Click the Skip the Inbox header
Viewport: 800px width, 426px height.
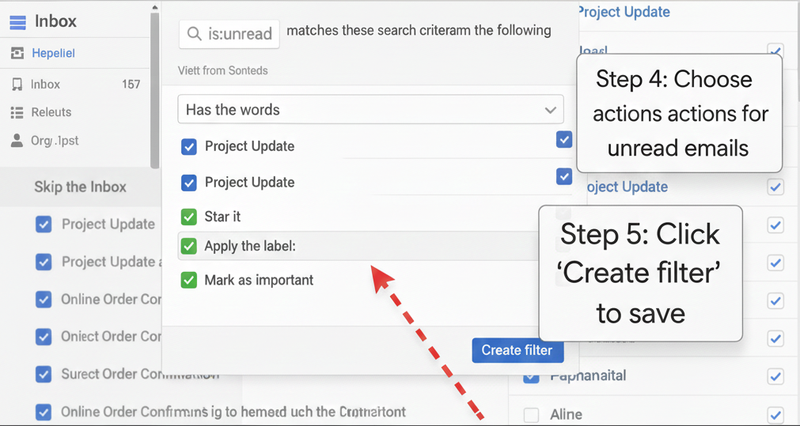click(x=80, y=187)
